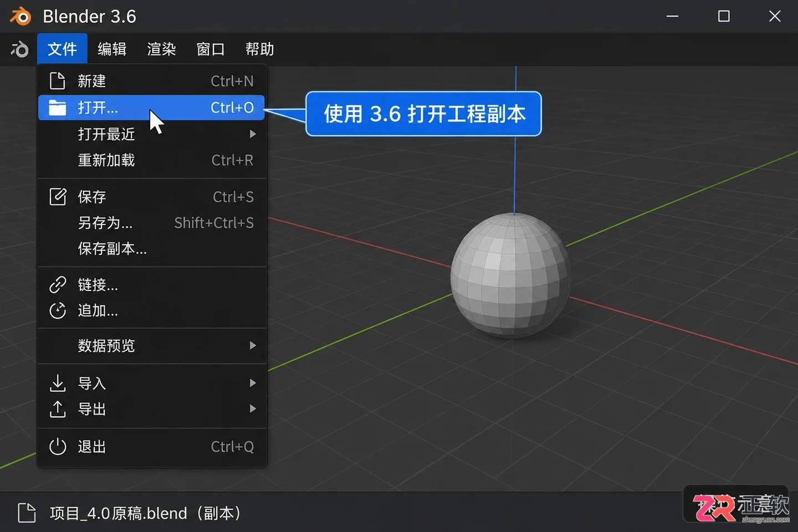
Task: Click the Blender app icon in title bar
Action: point(21,17)
